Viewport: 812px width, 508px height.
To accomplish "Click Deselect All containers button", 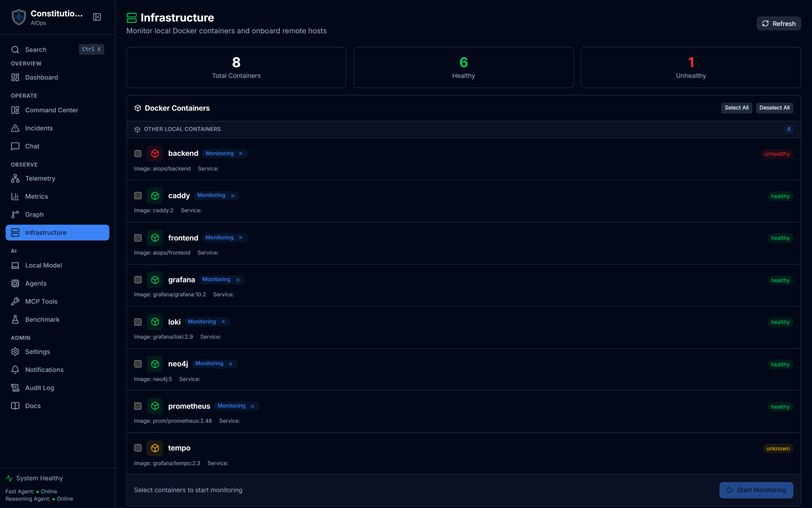I will (x=775, y=108).
